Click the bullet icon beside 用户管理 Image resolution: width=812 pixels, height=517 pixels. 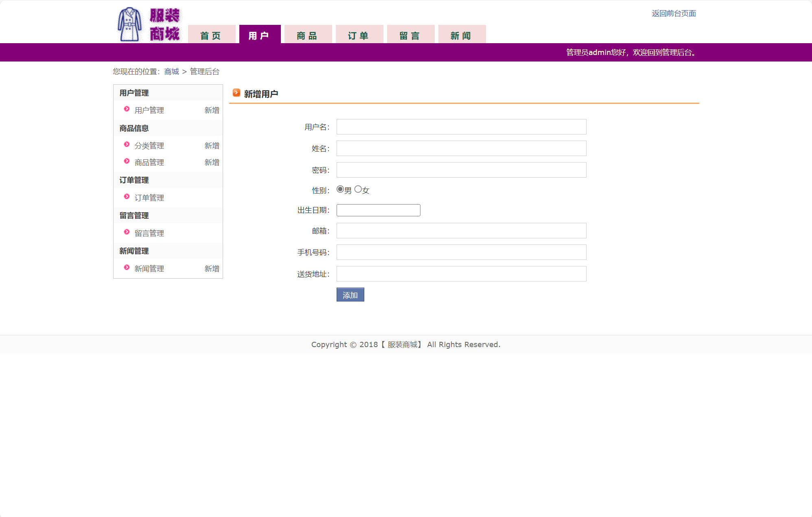[x=127, y=109]
